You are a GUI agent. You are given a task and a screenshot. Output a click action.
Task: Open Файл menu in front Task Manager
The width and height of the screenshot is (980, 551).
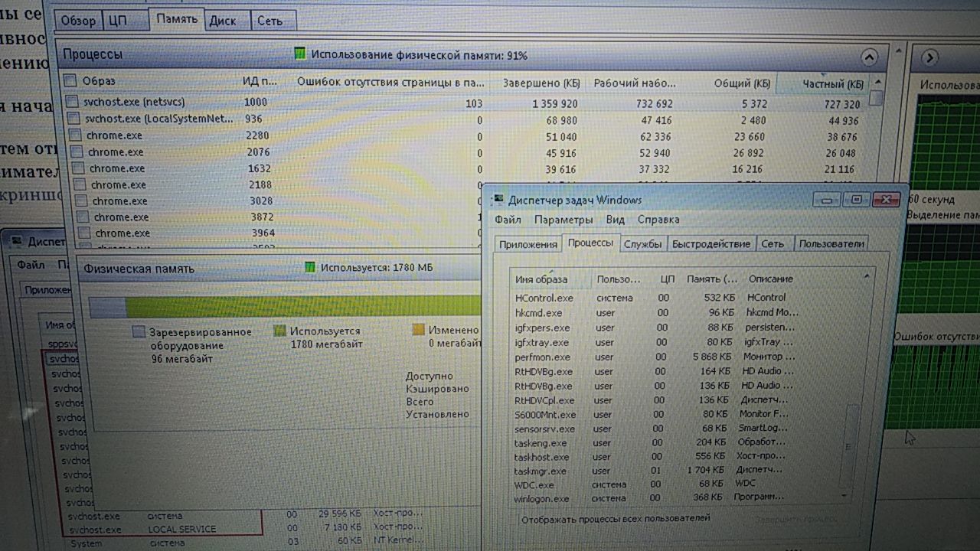pos(507,220)
